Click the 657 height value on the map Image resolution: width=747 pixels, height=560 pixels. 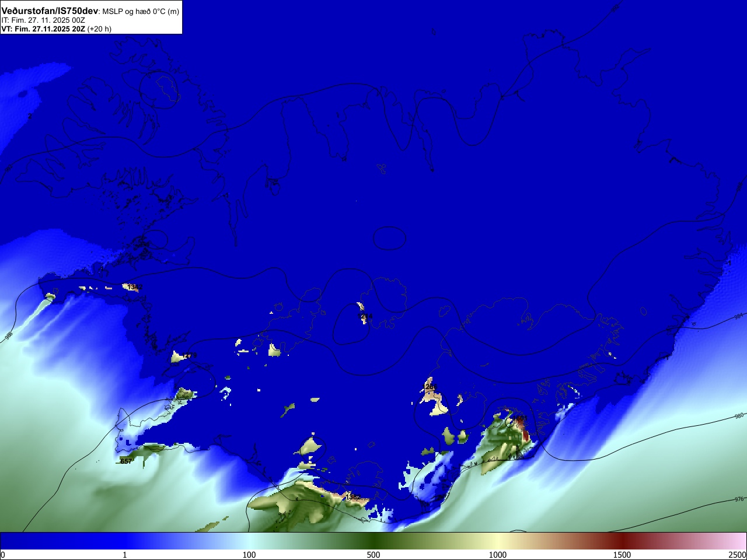[x=126, y=461]
